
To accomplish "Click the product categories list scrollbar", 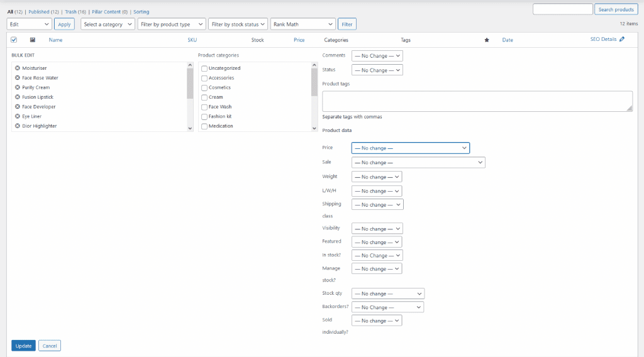I will pyautogui.click(x=314, y=82).
